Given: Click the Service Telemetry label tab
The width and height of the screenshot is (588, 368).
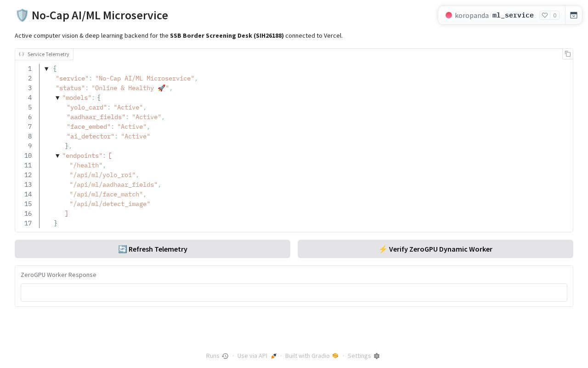Looking at the screenshot, I should click(44, 54).
